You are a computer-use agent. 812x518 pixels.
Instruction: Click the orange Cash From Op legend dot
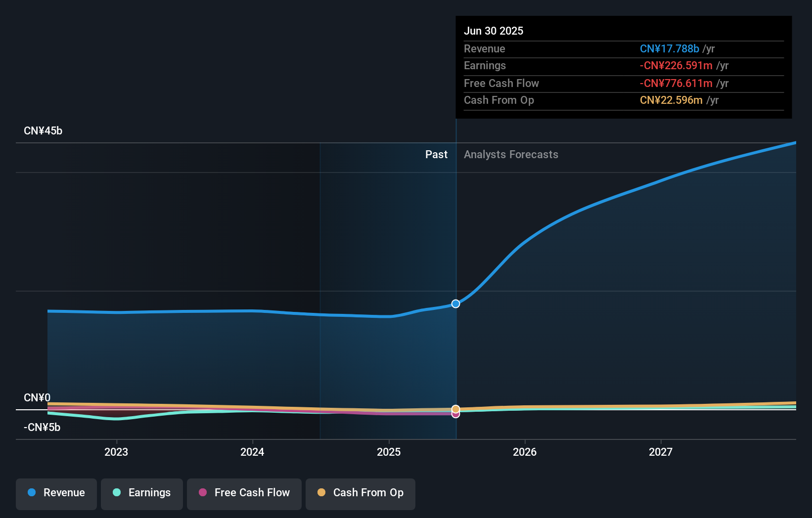pyautogui.click(x=322, y=493)
